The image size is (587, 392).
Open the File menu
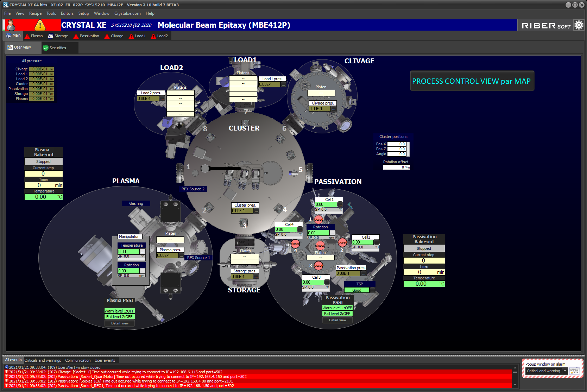tap(7, 13)
